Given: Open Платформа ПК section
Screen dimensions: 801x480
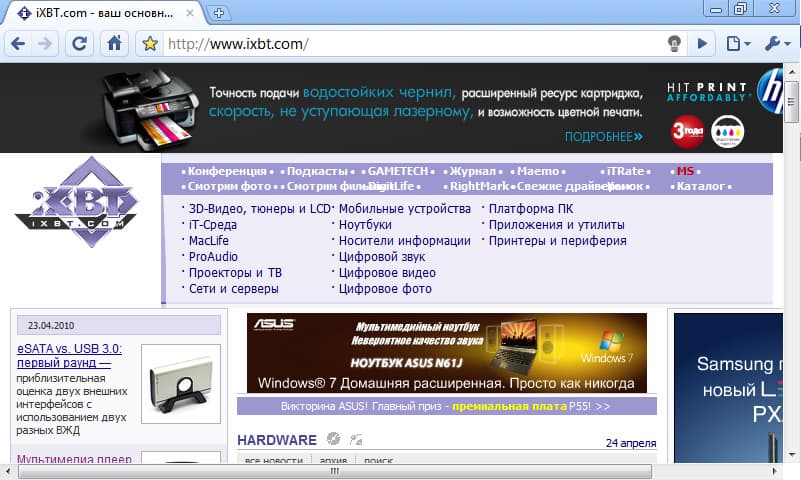Looking at the screenshot, I should tap(531, 209).
